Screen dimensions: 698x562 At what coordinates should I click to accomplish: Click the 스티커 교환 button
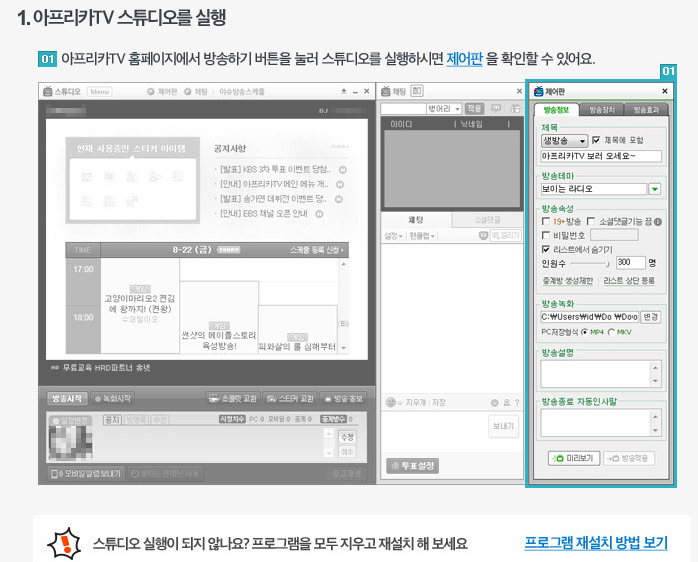point(290,399)
